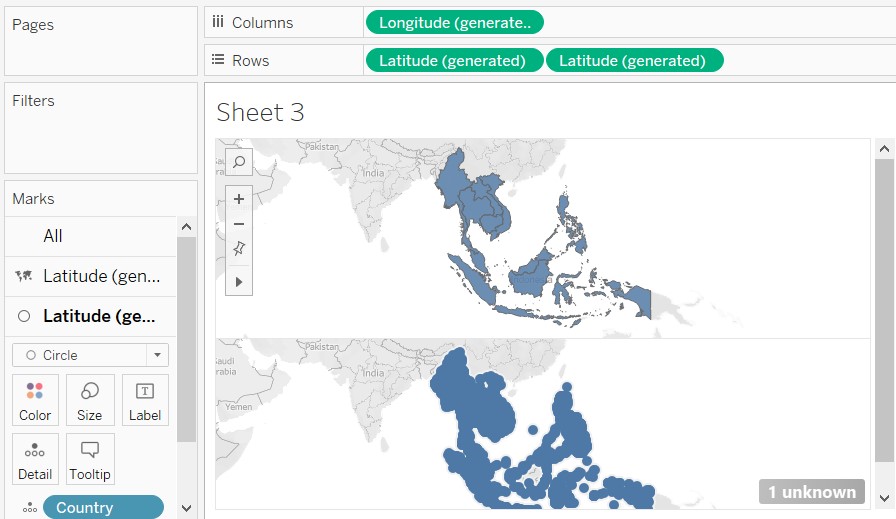
Task: Click the second Latitude (generated) Rows pill
Action: [634, 61]
